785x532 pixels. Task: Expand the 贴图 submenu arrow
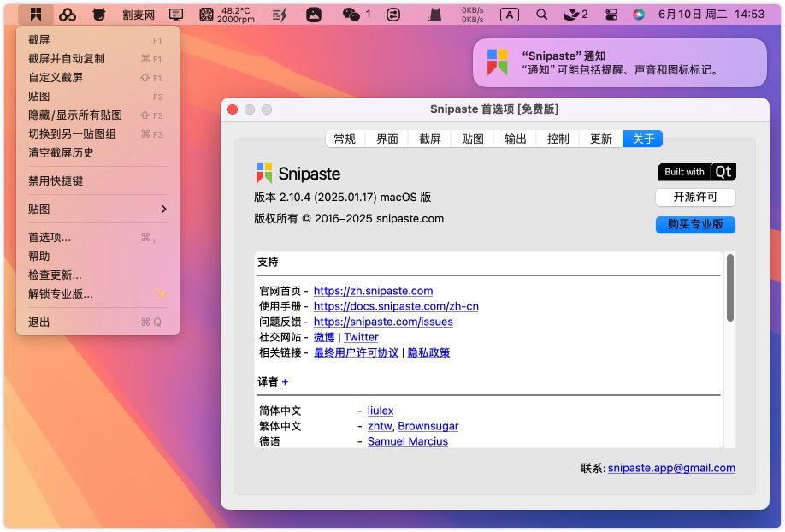point(163,209)
